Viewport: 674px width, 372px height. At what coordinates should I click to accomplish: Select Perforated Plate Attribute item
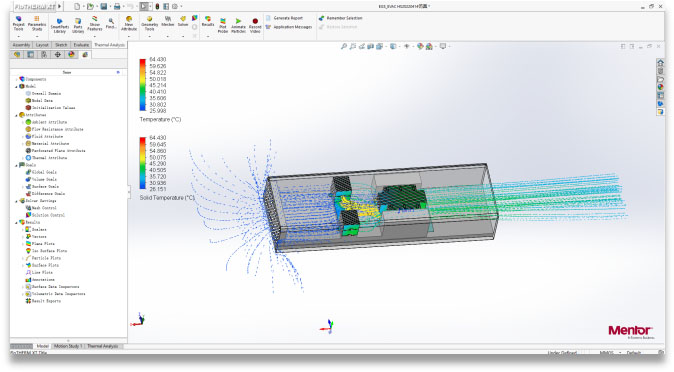pyautogui.click(x=55, y=151)
